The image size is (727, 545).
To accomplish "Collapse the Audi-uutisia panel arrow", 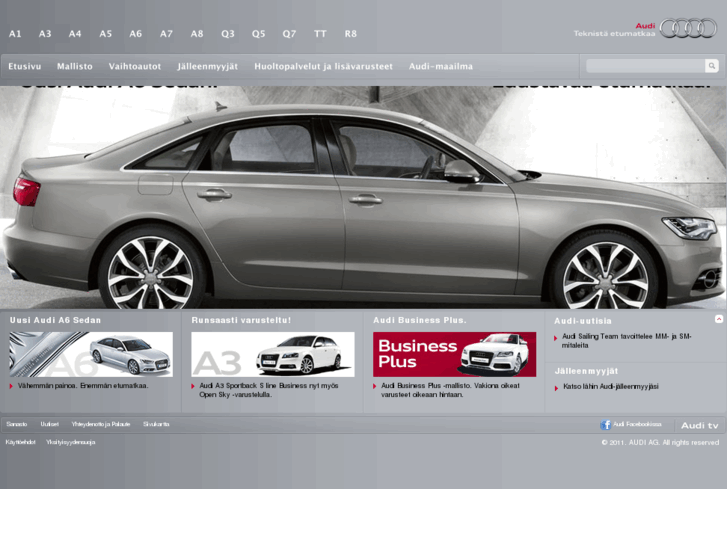I will point(719,319).
